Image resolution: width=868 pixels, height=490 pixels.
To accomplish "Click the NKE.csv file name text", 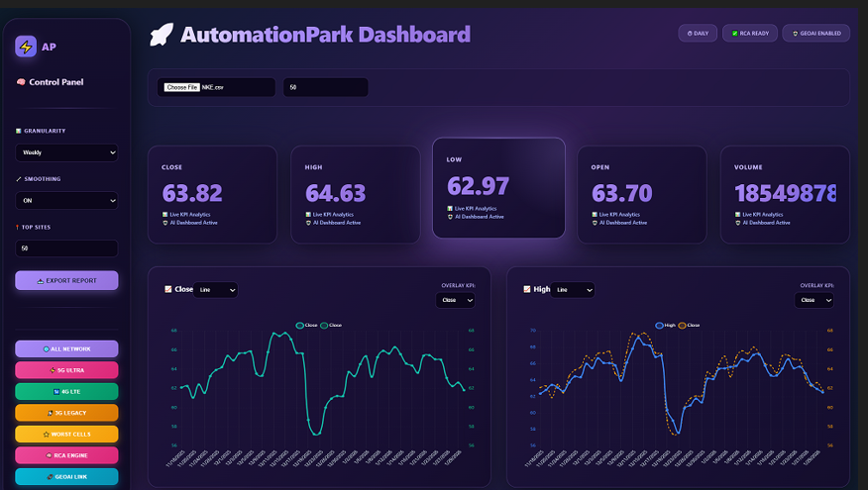I will (213, 87).
